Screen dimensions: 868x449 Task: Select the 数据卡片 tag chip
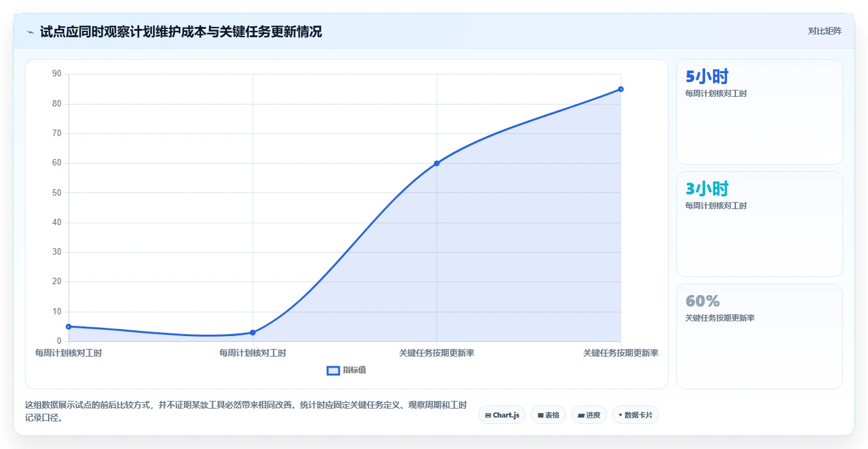[x=635, y=415]
